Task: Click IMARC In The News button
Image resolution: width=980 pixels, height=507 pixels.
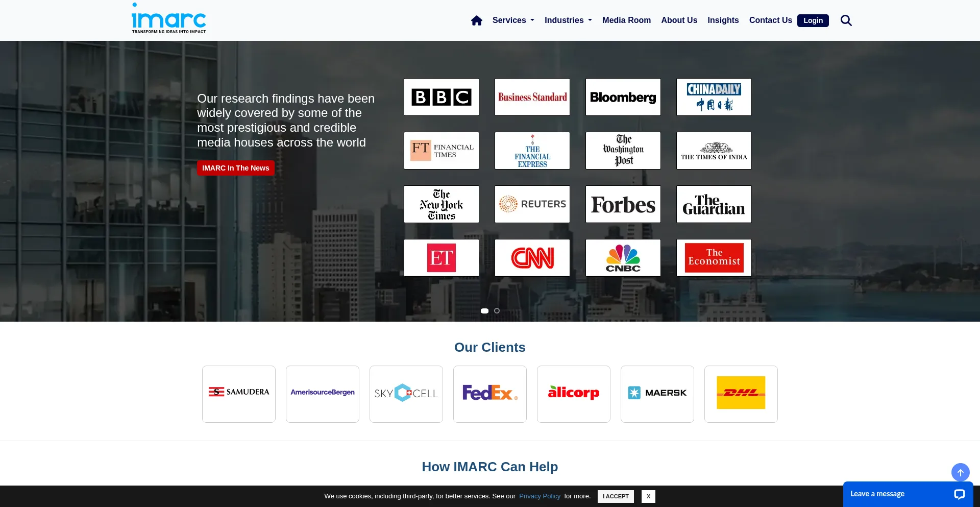Action: tap(236, 168)
